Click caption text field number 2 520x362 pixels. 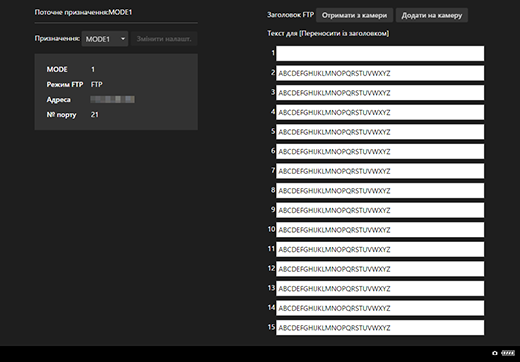[380, 73]
